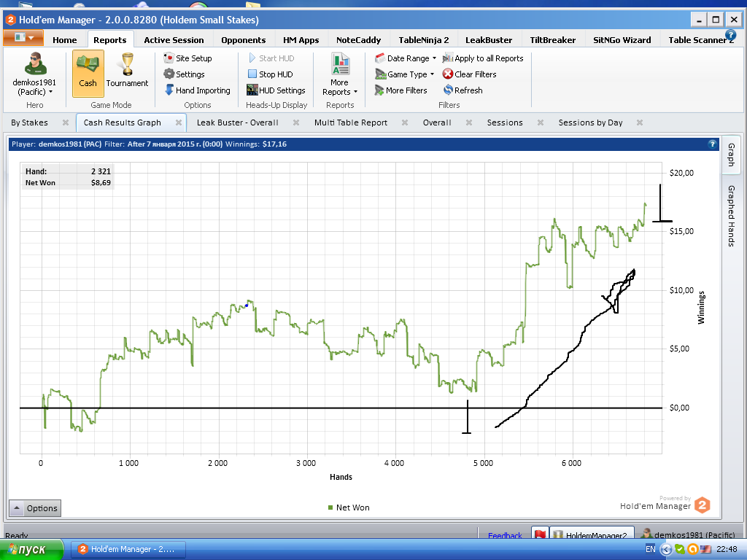Switch to Multi Table Report tab
747x560 pixels.
[x=351, y=122]
